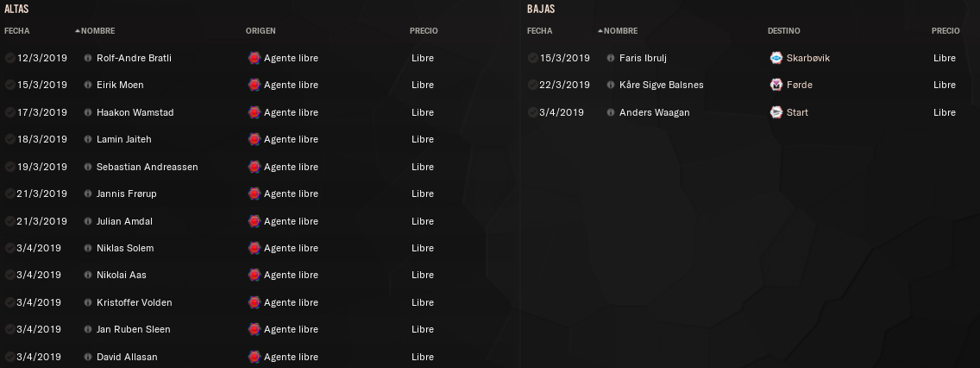The height and width of the screenshot is (368, 980).
Task: Click the Precio header in the Bajas table
Action: click(x=945, y=31)
